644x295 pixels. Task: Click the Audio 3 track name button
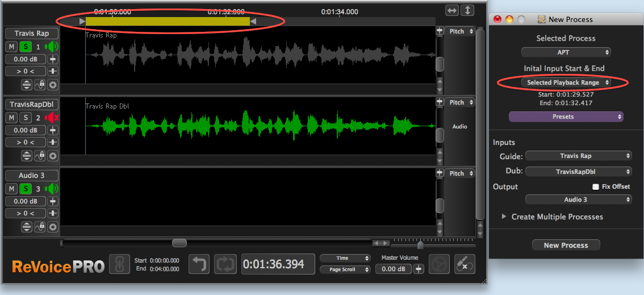coord(32,176)
